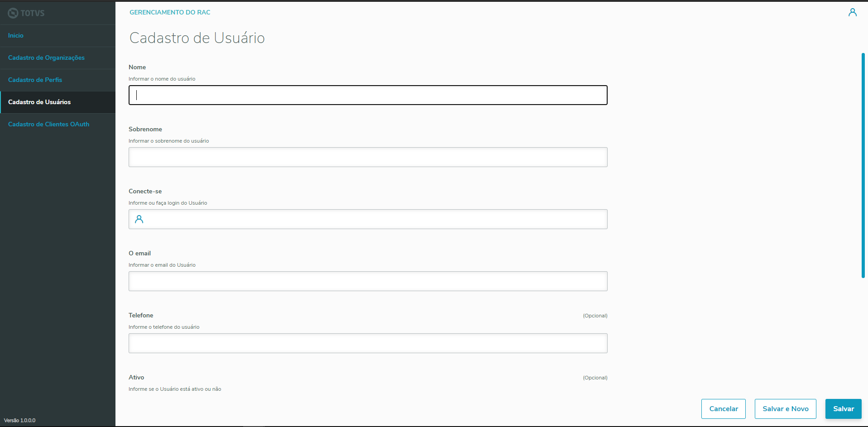Open the user profile icon at top right
This screenshot has height=427, width=868.
click(x=852, y=12)
